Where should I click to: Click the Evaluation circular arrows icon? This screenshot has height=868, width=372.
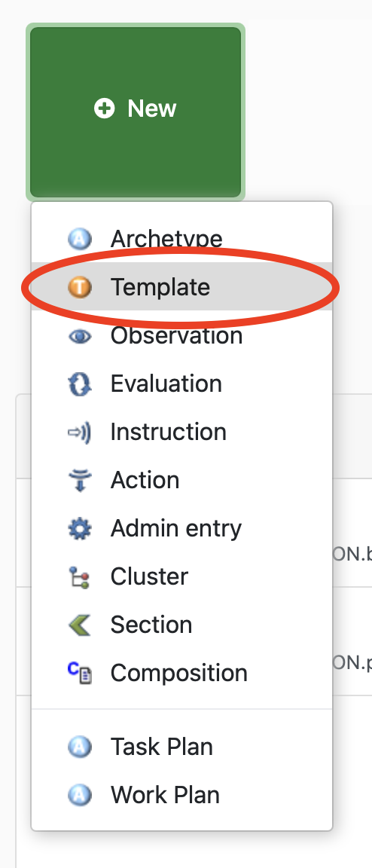pyautogui.click(x=79, y=384)
